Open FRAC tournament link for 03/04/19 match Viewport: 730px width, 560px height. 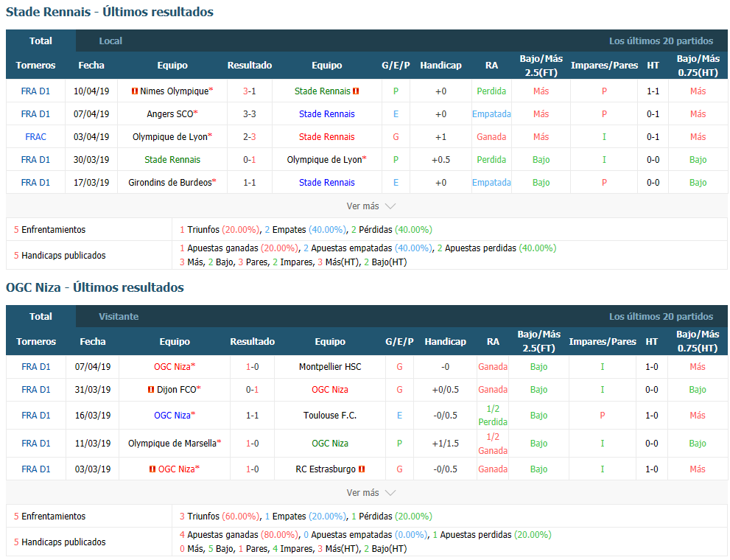click(35, 137)
